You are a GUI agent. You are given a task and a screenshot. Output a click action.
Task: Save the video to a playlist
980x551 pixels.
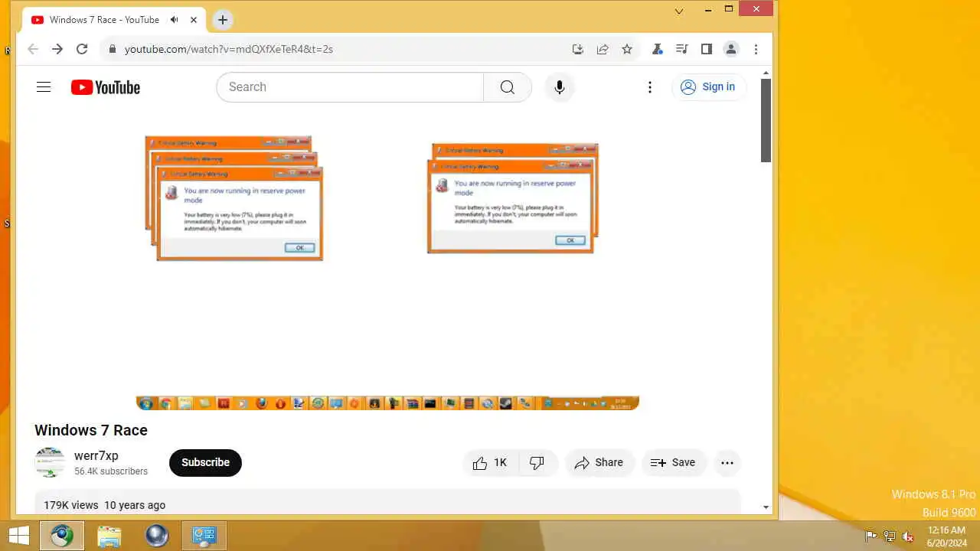point(674,462)
